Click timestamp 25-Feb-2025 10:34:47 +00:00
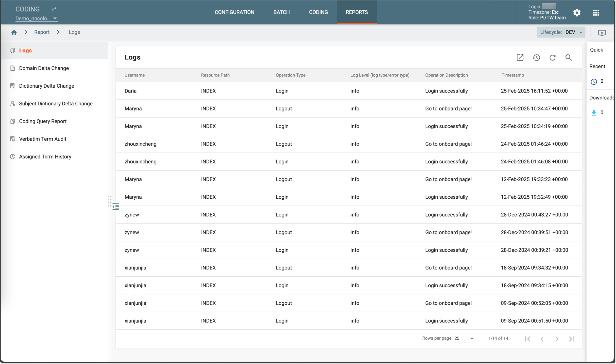The image size is (616, 364). point(534,109)
